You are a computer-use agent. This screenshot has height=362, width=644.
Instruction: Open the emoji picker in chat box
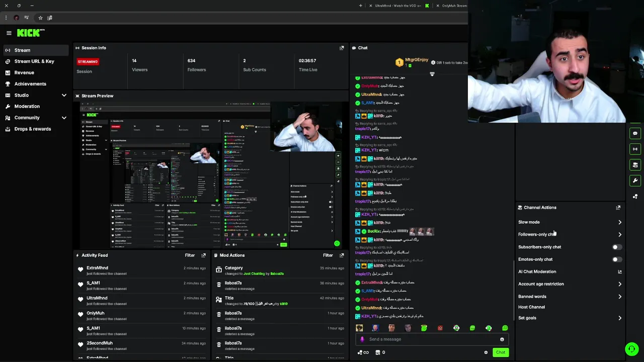(502, 339)
